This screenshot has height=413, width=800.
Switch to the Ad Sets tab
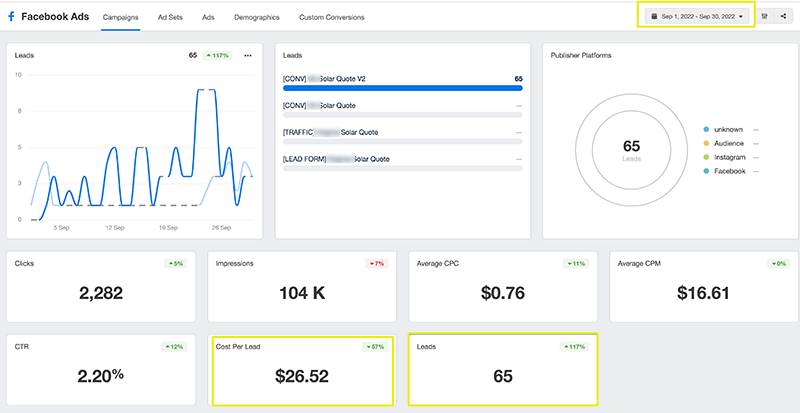170,17
